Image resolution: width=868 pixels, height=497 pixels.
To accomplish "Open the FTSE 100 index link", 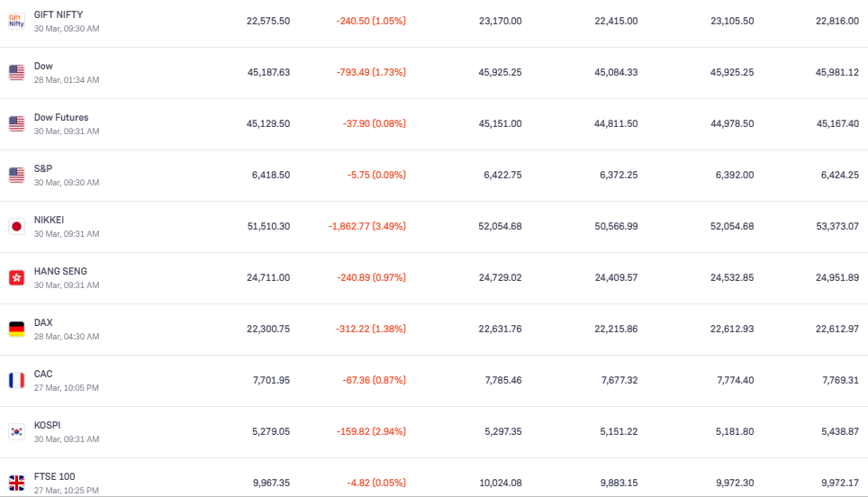I will 55,476.
